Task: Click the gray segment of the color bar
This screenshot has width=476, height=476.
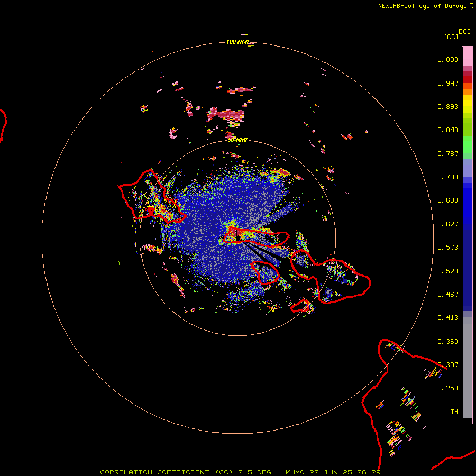Action: (467, 368)
